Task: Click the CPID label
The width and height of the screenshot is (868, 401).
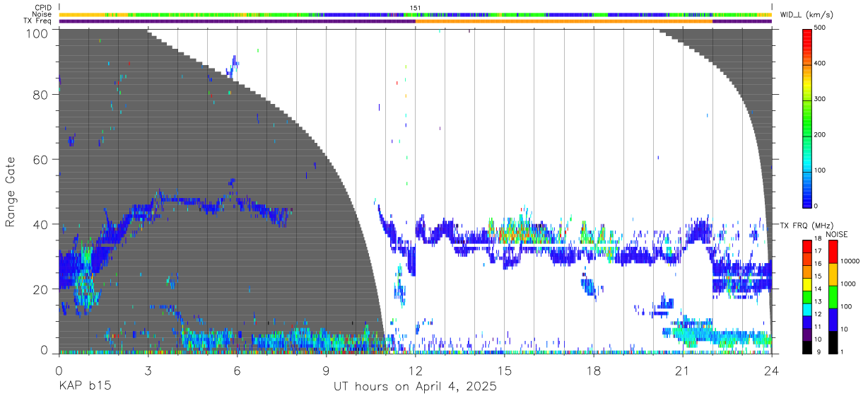Action: [42, 8]
